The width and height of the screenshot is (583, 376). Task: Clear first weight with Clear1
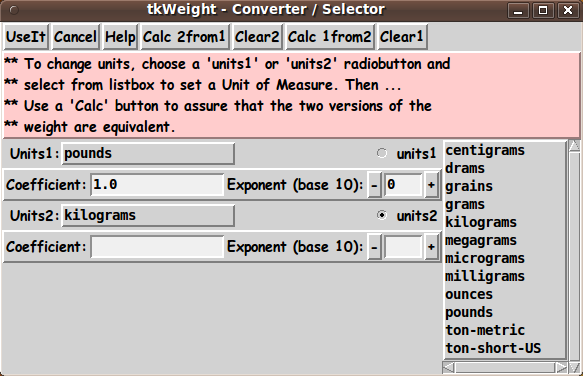[x=402, y=36]
